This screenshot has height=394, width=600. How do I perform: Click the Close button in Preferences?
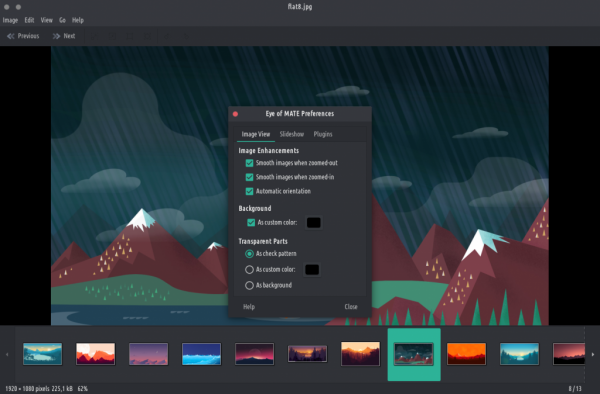351,307
